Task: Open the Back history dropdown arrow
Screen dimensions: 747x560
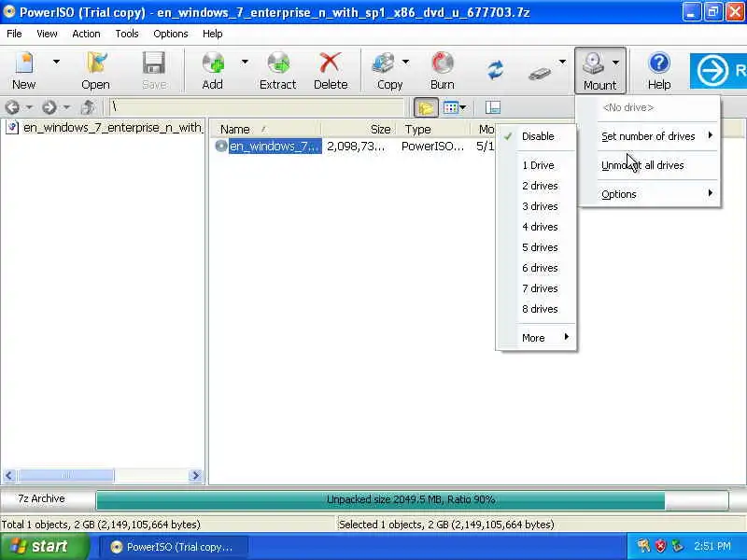Action: click(29, 107)
